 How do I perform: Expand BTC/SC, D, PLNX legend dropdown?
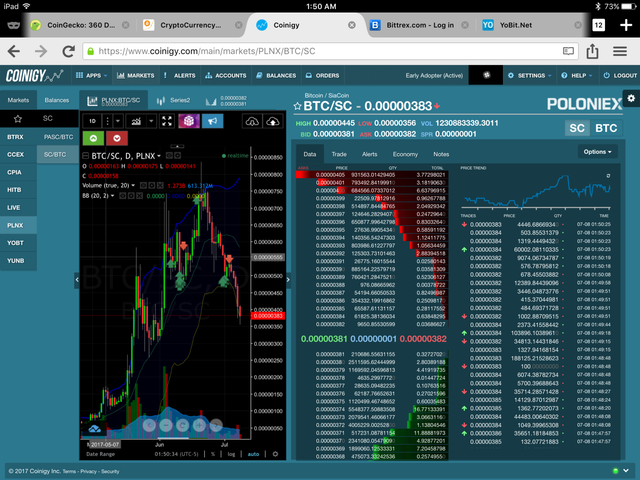point(159,156)
